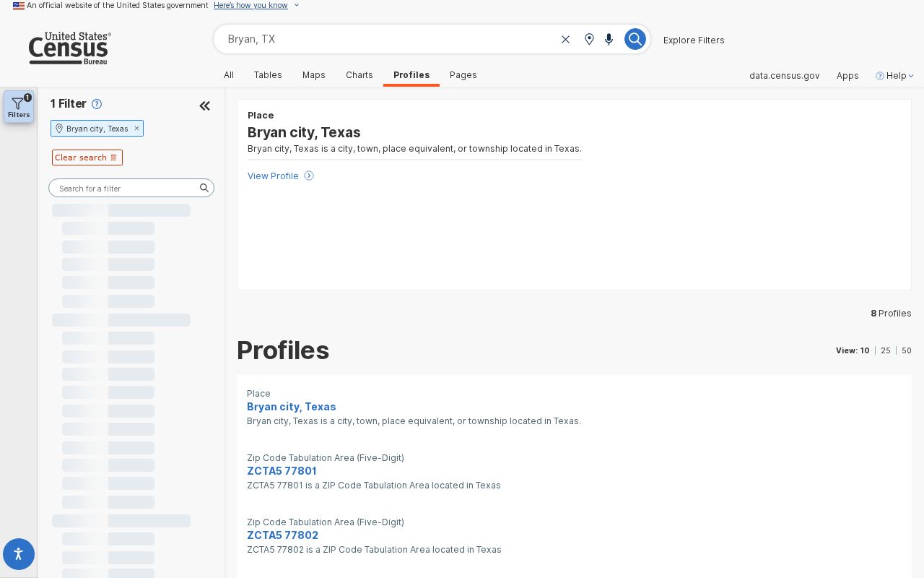Switch to the Pages tab

pos(463,75)
